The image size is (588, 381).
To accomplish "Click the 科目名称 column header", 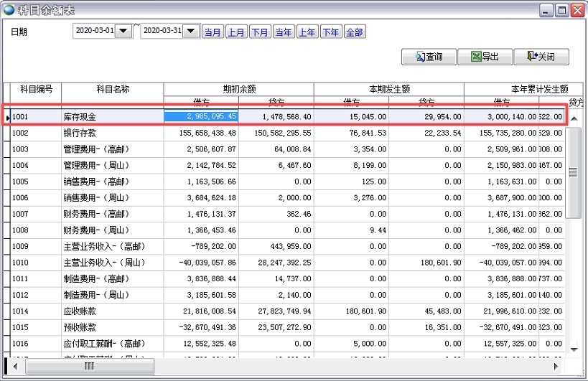I will pyautogui.click(x=112, y=89).
